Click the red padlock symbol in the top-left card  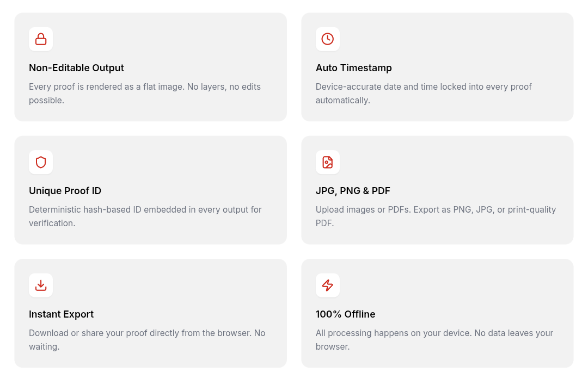[x=41, y=39]
